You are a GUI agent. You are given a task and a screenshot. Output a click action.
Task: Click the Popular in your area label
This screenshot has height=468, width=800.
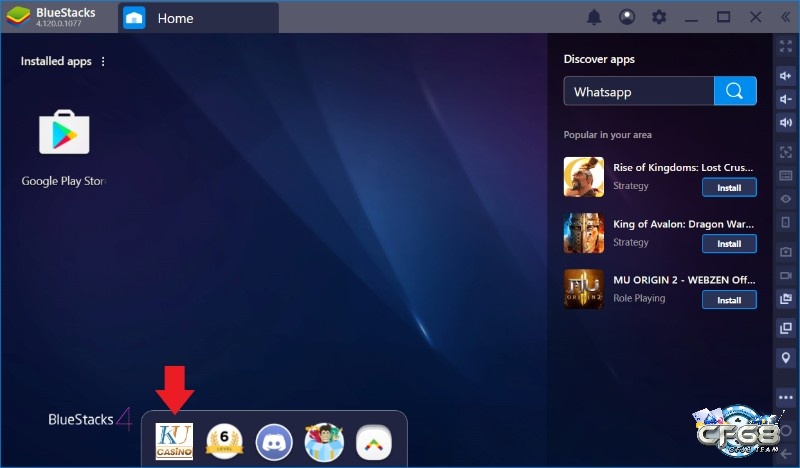click(x=607, y=135)
